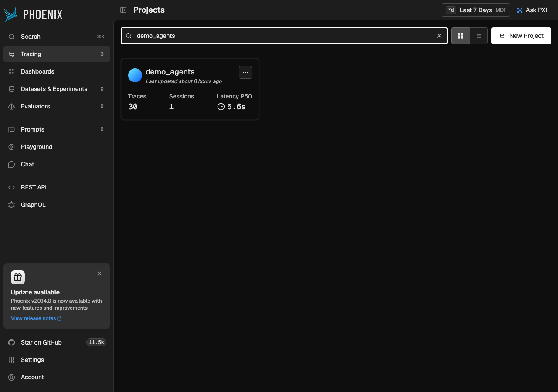Image resolution: width=558 pixels, height=392 pixels.
Task: Clear the demo_agents search text
Action: click(439, 36)
